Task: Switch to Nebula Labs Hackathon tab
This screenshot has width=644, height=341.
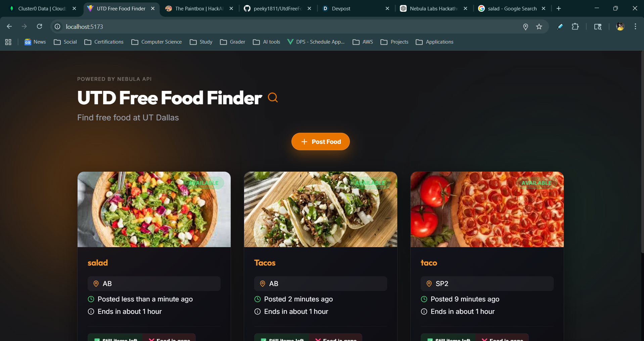Action: pos(433,8)
